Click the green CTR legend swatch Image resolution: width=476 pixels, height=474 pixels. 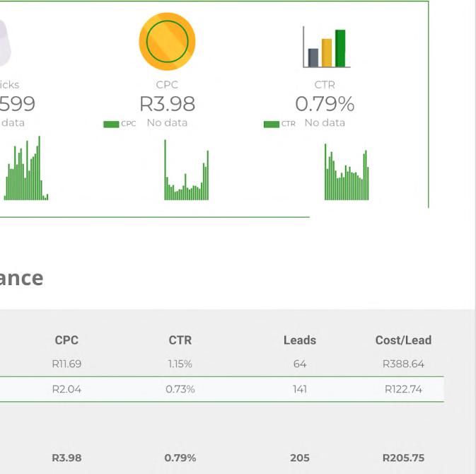point(272,125)
